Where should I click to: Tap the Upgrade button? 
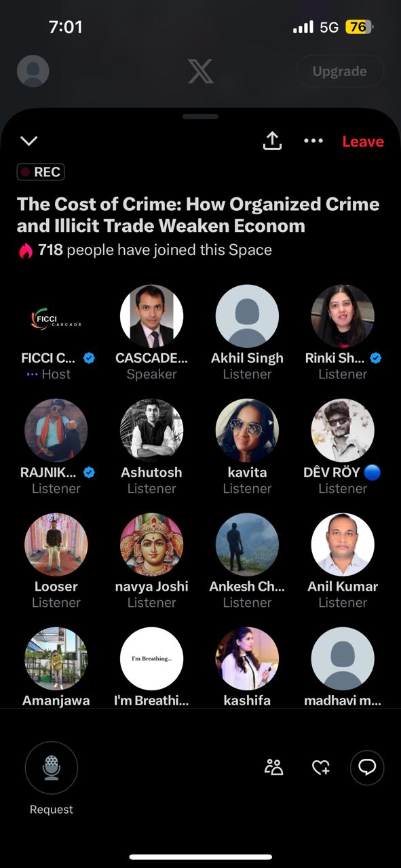(340, 71)
